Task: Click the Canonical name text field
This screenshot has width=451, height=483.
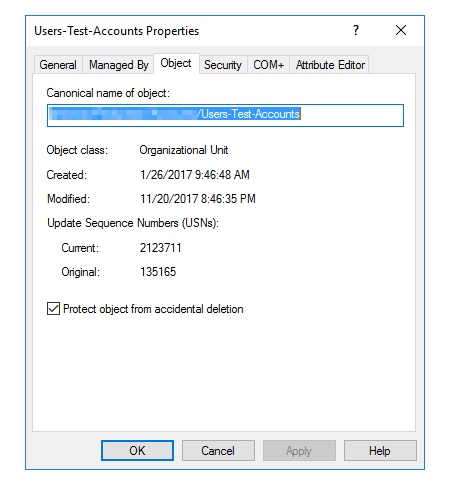Action: tap(225, 115)
